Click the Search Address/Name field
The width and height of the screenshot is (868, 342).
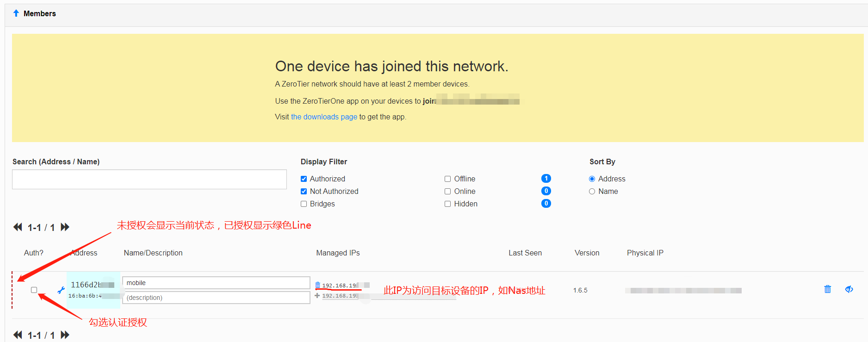click(149, 179)
